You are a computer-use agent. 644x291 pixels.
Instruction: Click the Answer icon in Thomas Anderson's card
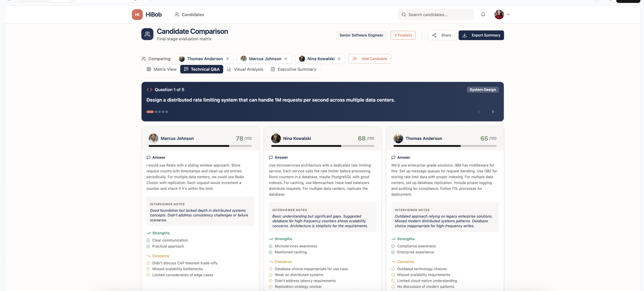pyautogui.click(x=393, y=158)
